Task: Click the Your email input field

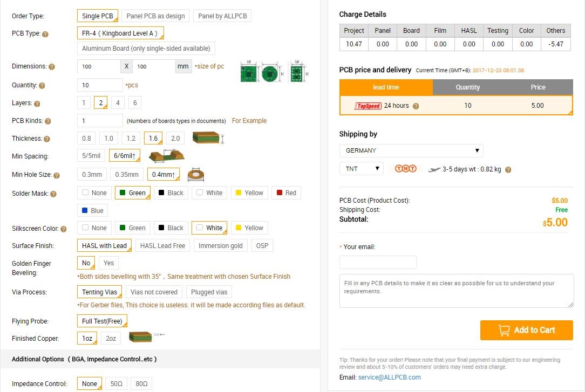Action: pos(378,263)
